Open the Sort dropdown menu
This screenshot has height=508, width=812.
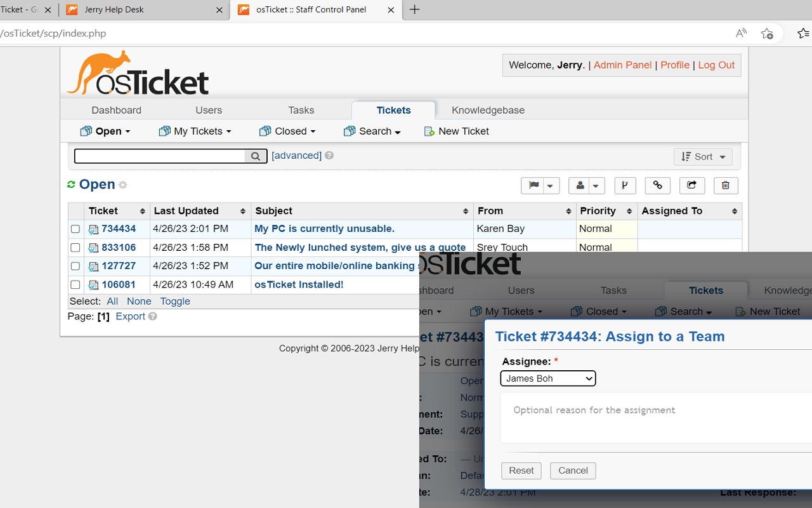click(702, 156)
